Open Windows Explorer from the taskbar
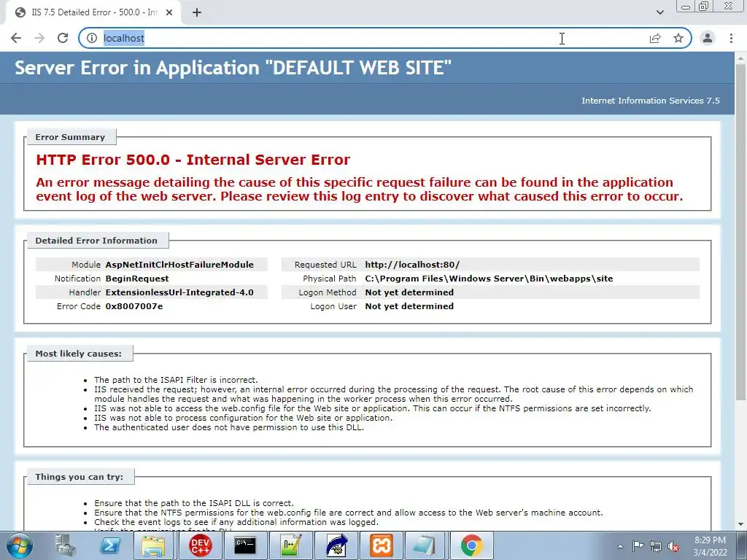The width and height of the screenshot is (747, 560). (153, 545)
